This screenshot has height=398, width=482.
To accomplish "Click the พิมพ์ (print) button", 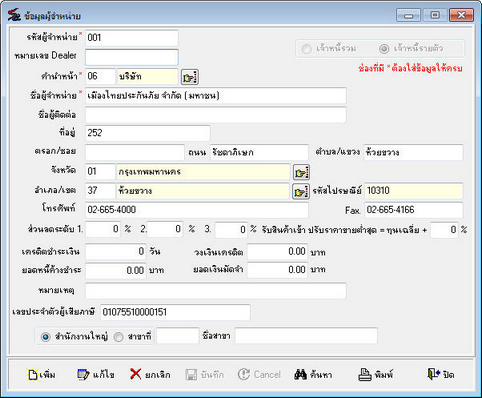I will [376, 375].
